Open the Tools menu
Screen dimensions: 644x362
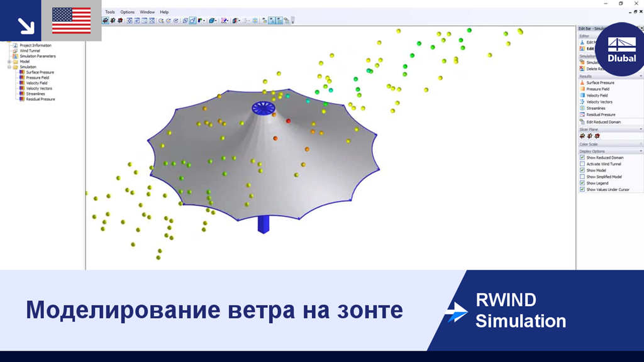click(110, 12)
